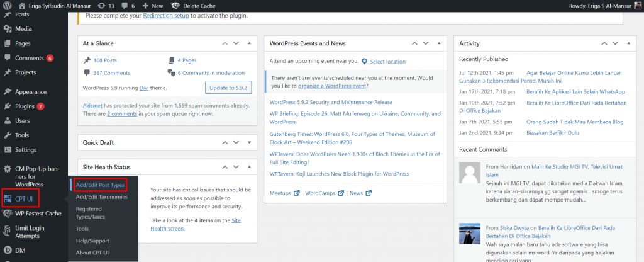644x262 pixels.
Task: Click Delete Cache in admin bar
Action: pos(193,6)
